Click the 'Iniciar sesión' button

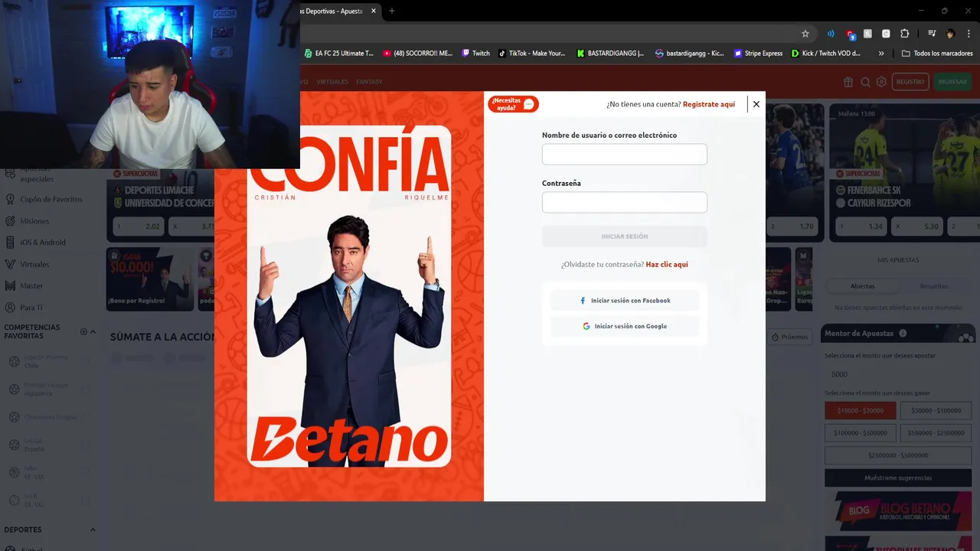pyautogui.click(x=625, y=236)
